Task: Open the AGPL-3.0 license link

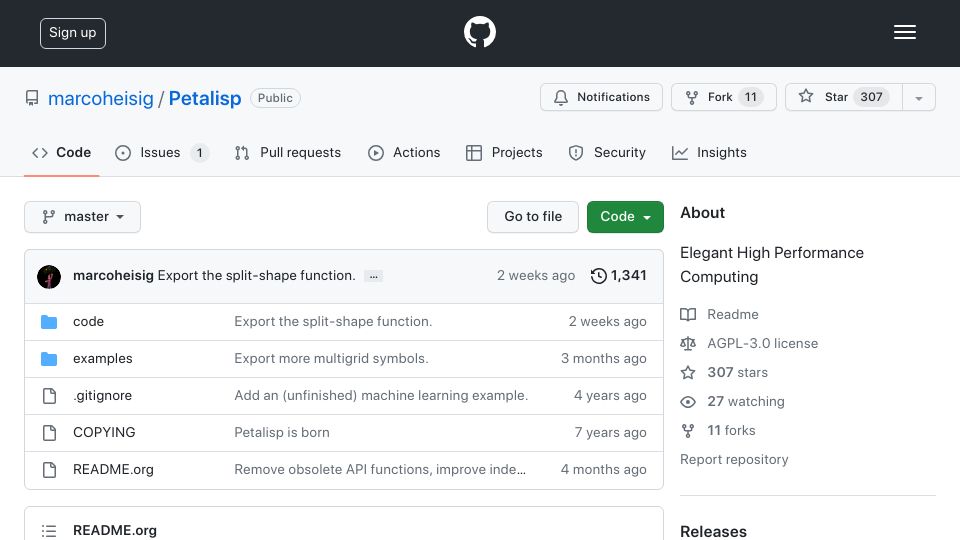Action: pos(762,343)
